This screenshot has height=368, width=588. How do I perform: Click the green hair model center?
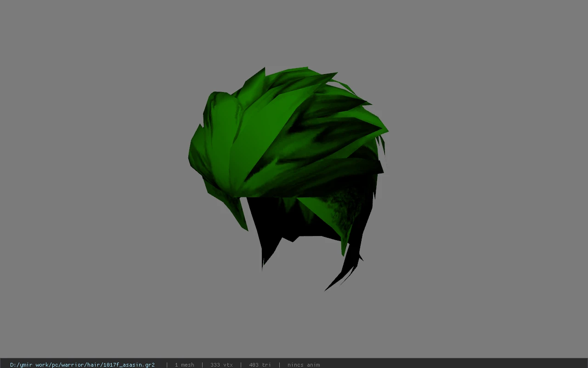click(288, 152)
